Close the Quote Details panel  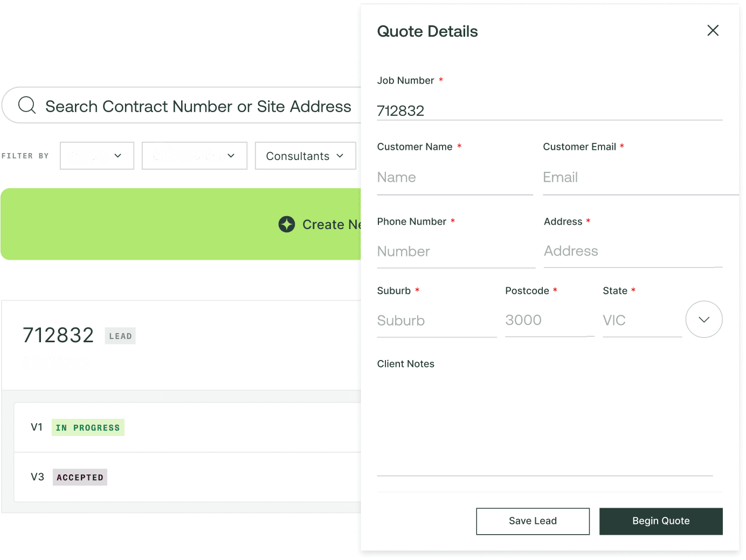[713, 31]
